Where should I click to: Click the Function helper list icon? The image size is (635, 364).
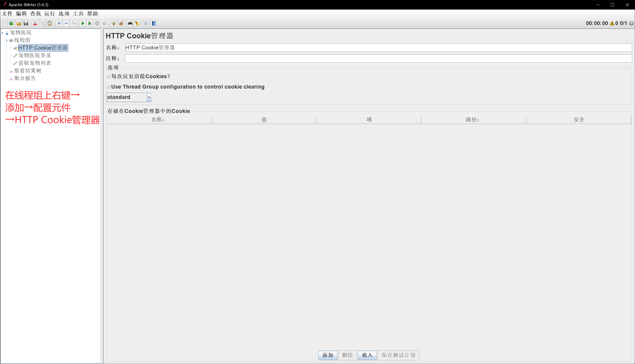147,23
